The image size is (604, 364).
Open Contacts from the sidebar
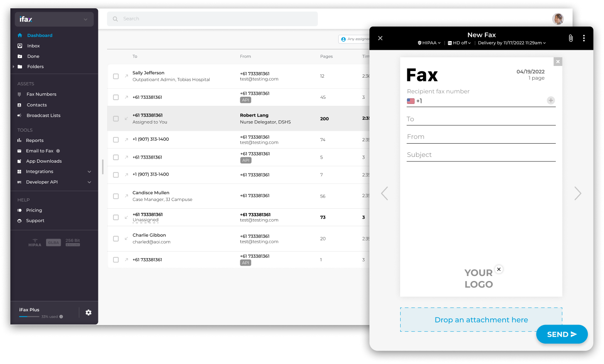click(36, 105)
